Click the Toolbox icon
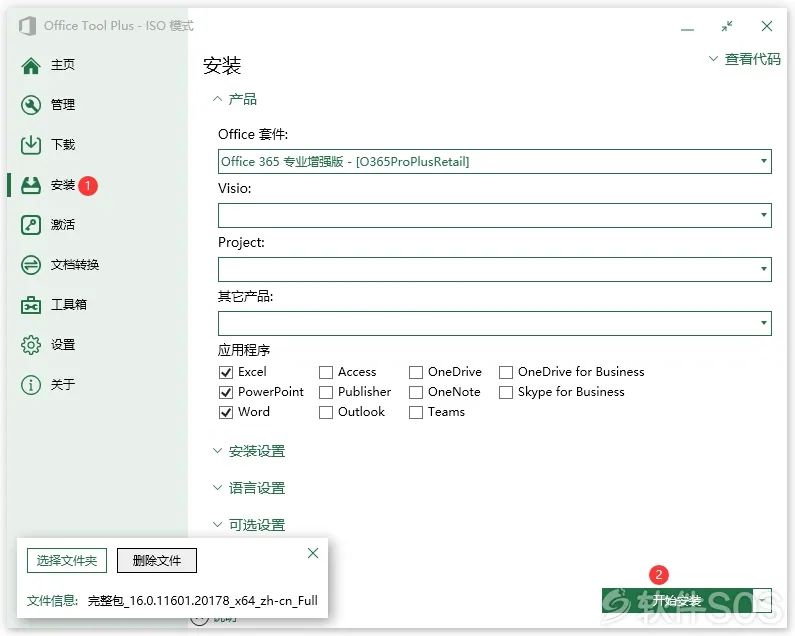The image size is (795, 636). pos(31,305)
